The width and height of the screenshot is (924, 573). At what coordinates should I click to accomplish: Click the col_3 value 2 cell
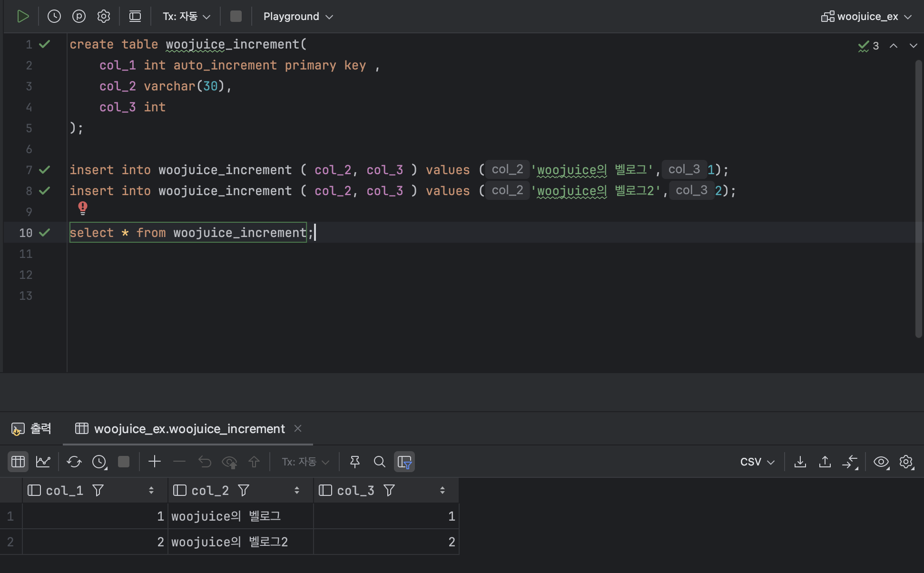coord(386,542)
